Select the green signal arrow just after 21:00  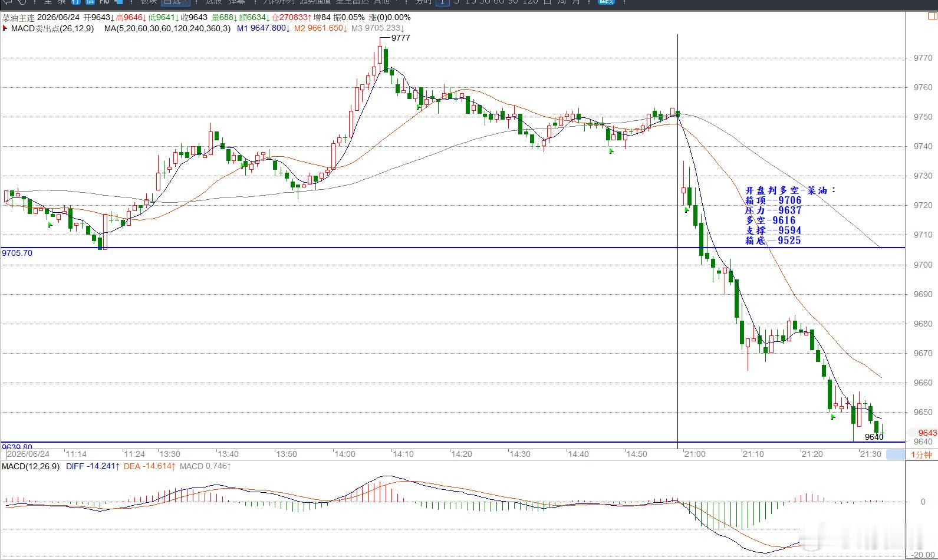tap(687, 210)
